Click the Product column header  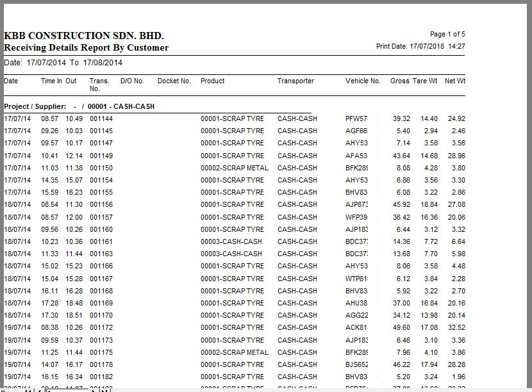pos(212,81)
